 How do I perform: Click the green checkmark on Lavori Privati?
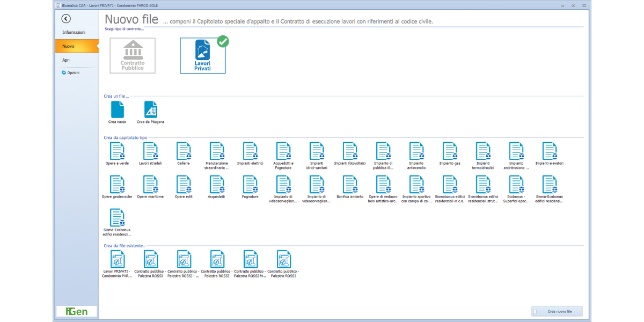coord(223,41)
